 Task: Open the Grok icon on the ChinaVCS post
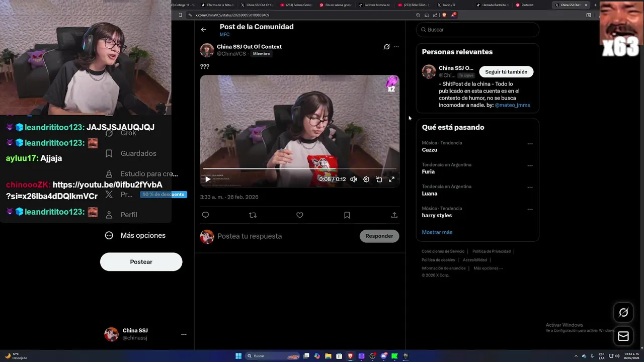pyautogui.click(x=387, y=47)
